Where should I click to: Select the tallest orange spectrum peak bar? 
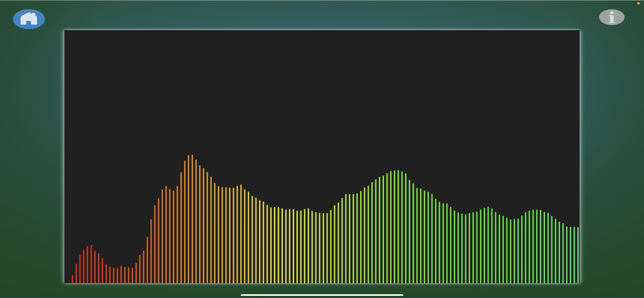pyautogui.click(x=192, y=219)
